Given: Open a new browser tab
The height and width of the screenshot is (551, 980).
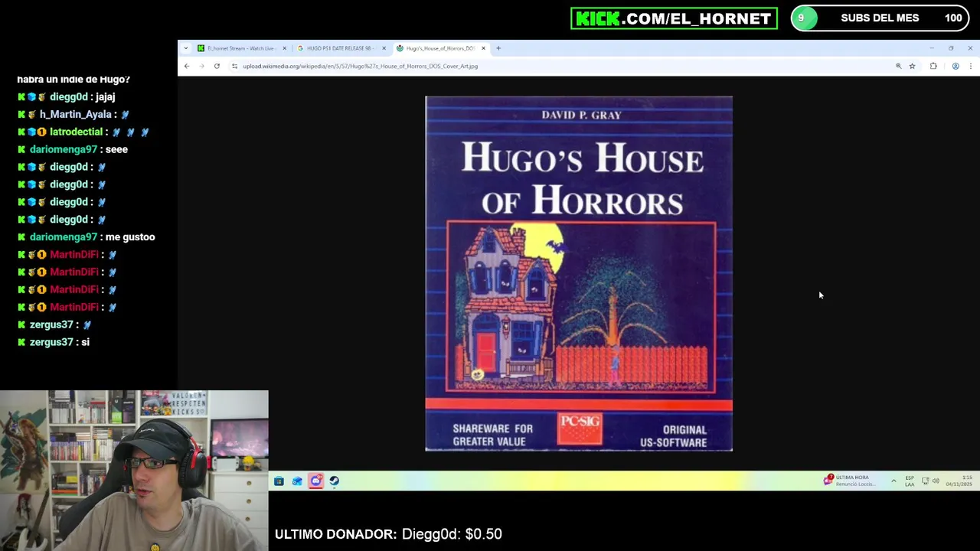Looking at the screenshot, I should pos(498,48).
